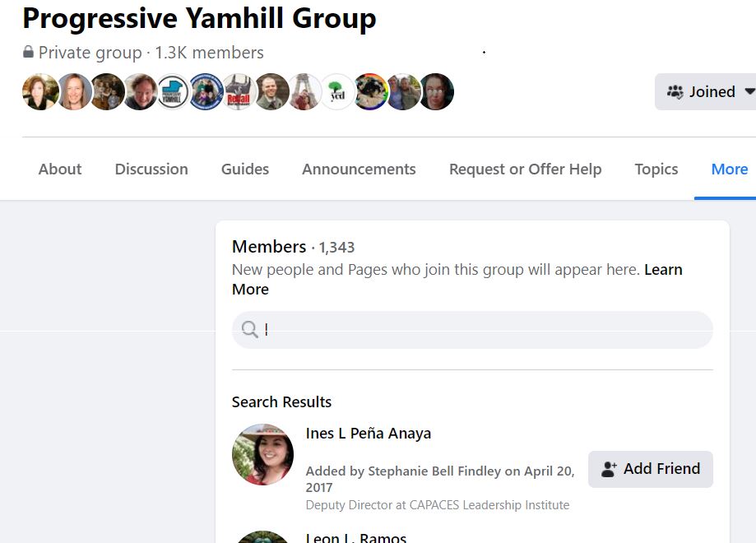Open the Learn More link
The height and width of the screenshot is (543, 756).
click(x=457, y=279)
